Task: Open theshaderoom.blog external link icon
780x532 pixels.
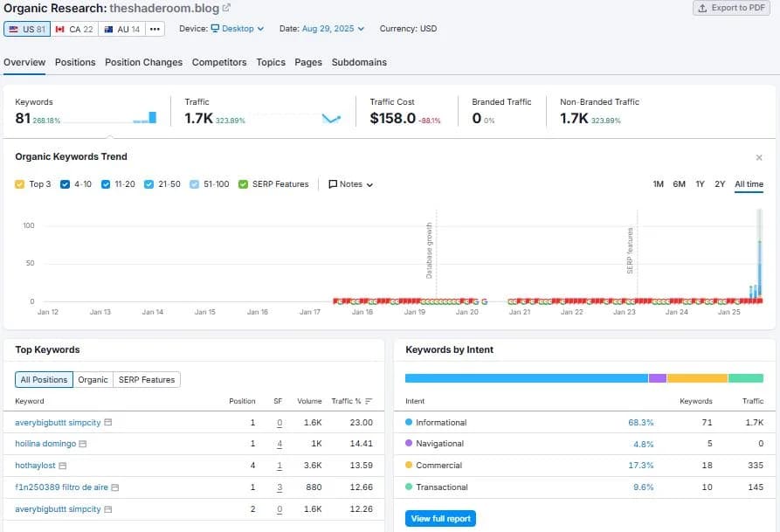Action: coord(226,8)
